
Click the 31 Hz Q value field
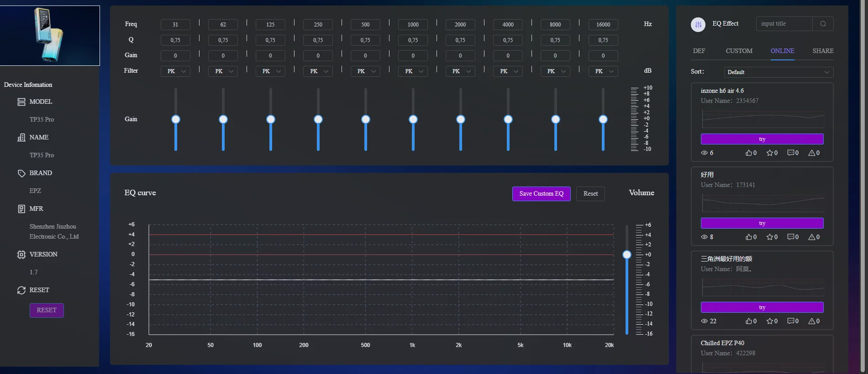click(175, 40)
